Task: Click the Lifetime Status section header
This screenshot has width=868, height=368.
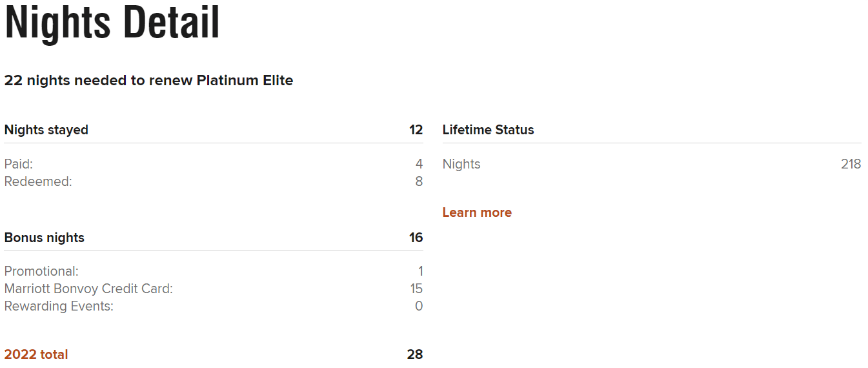Action: [x=489, y=130]
